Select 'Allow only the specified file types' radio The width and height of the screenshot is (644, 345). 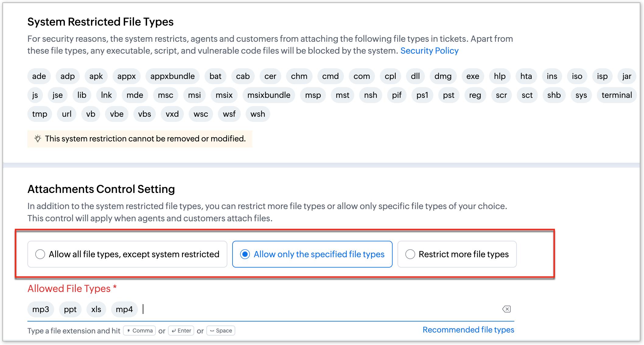pos(245,254)
